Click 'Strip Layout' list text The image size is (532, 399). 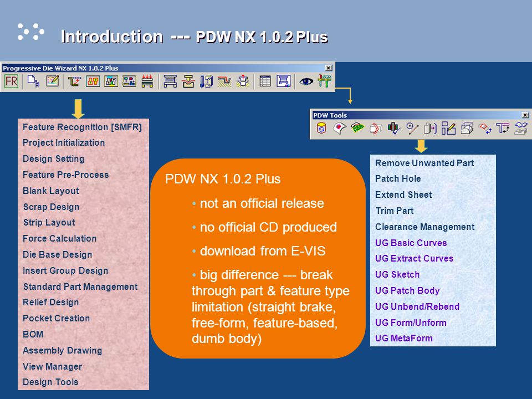pyautogui.click(x=49, y=223)
